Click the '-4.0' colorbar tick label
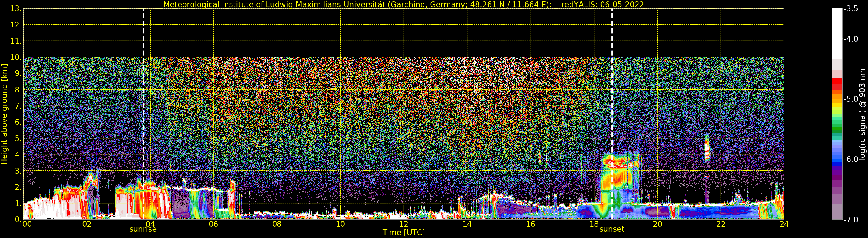This screenshot has width=868, height=238. (x=851, y=39)
